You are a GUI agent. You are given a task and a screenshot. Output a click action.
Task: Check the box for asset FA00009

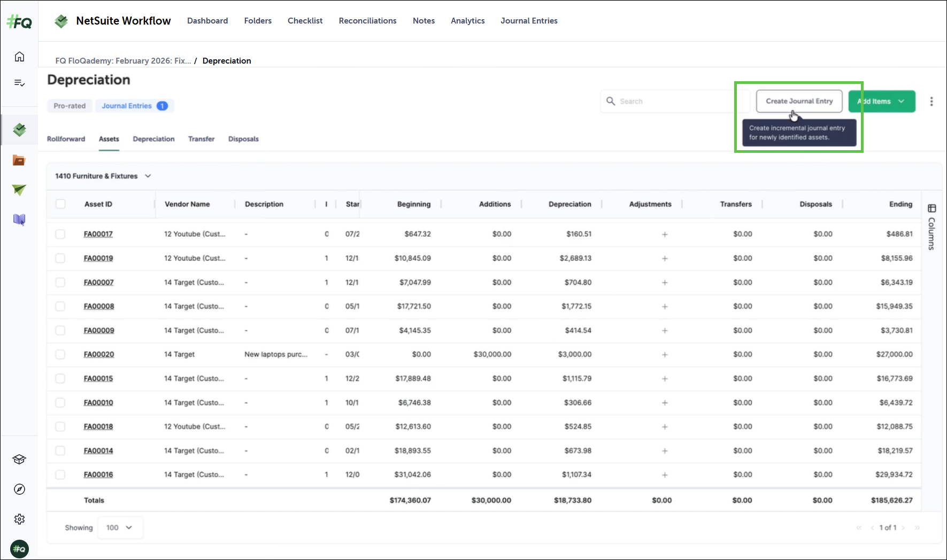(x=60, y=330)
